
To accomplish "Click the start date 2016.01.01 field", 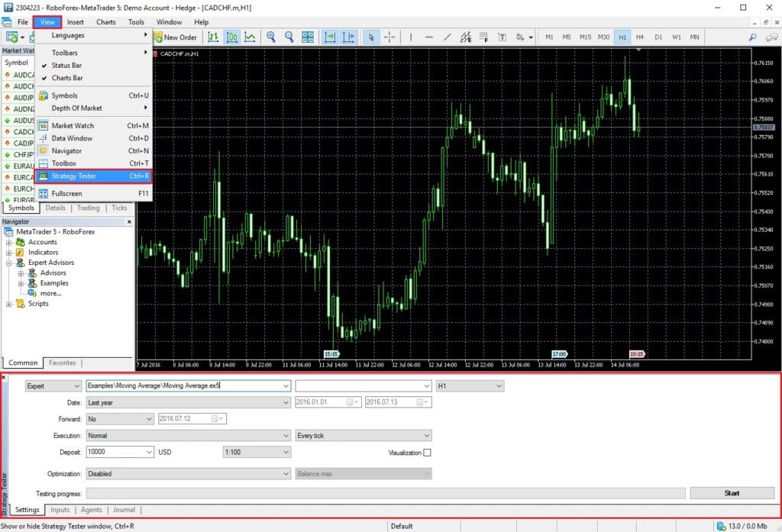I will click(x=328, y=402).
